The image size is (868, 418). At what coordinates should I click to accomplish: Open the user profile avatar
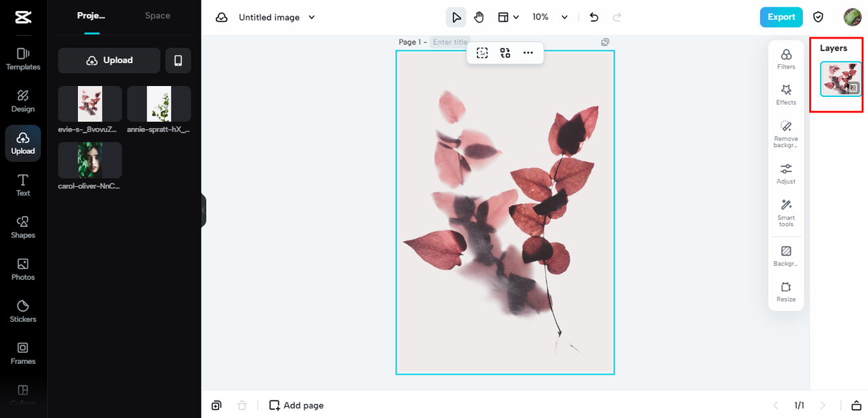click(852, 17)
